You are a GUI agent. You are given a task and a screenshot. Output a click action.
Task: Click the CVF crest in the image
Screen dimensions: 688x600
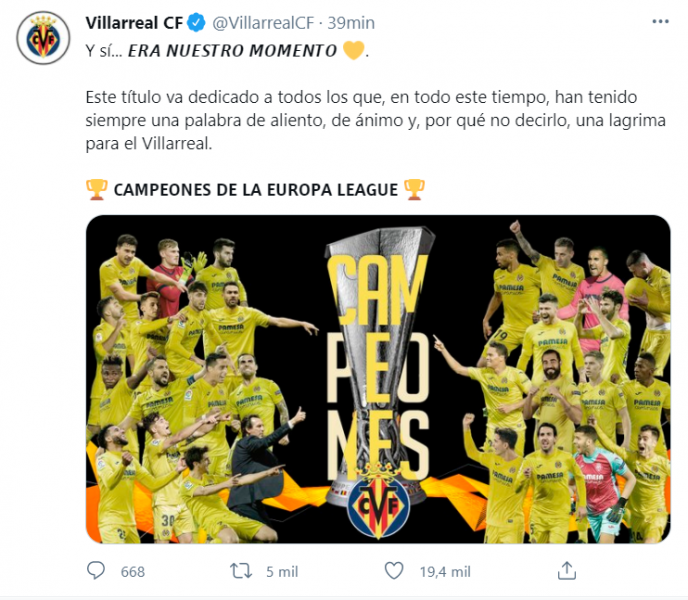(378, 503)
